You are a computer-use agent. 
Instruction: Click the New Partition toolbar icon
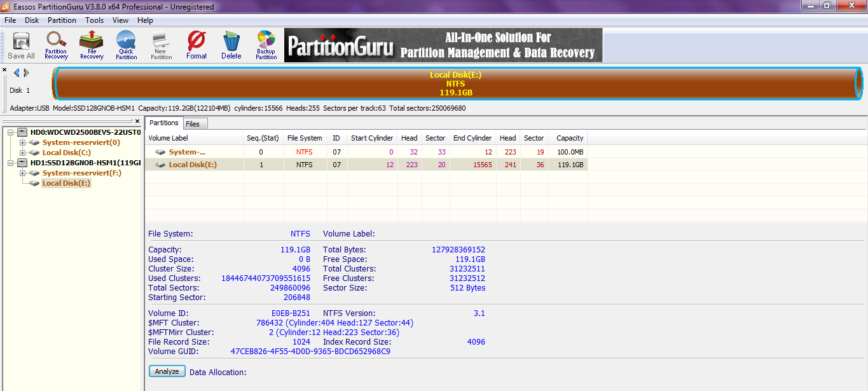(x=161, y=46)
